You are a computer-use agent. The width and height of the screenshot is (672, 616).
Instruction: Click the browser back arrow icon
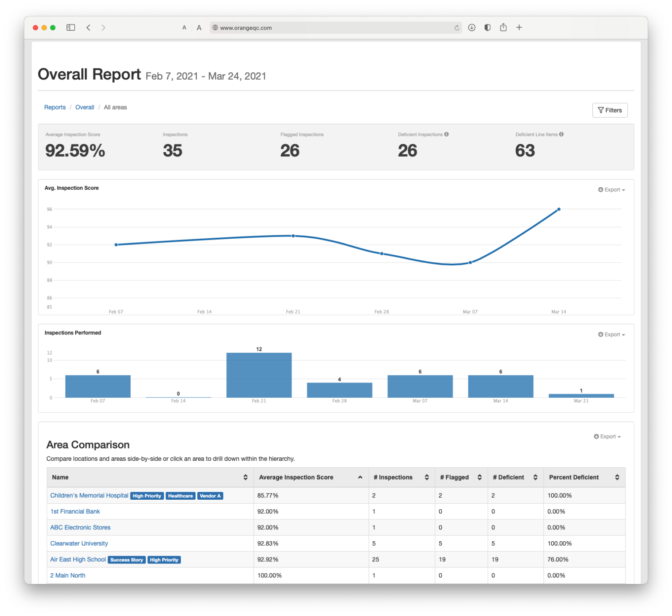pyautogui.click(x=88, y=27)
